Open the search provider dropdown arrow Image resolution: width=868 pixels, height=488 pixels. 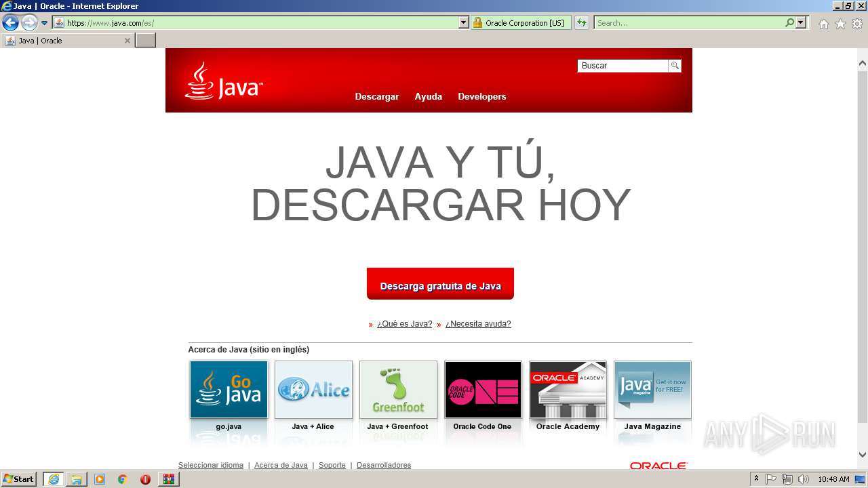[801, 23]
